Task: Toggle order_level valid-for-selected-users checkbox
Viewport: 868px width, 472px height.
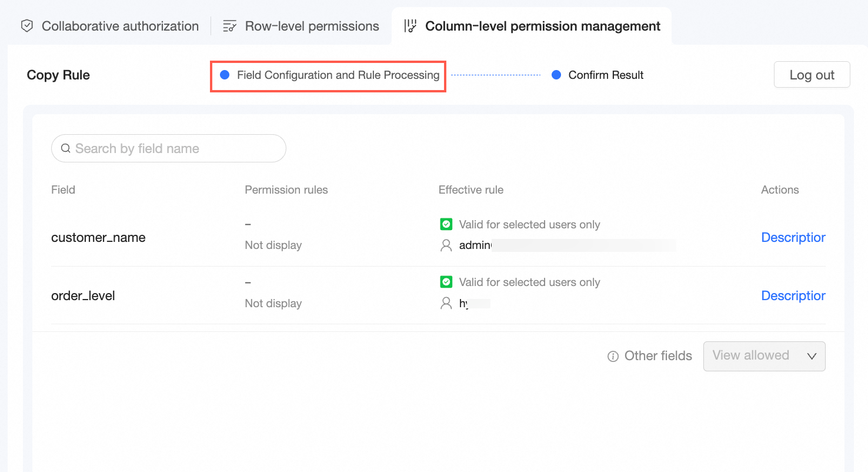Action: (x=446, y=282)
